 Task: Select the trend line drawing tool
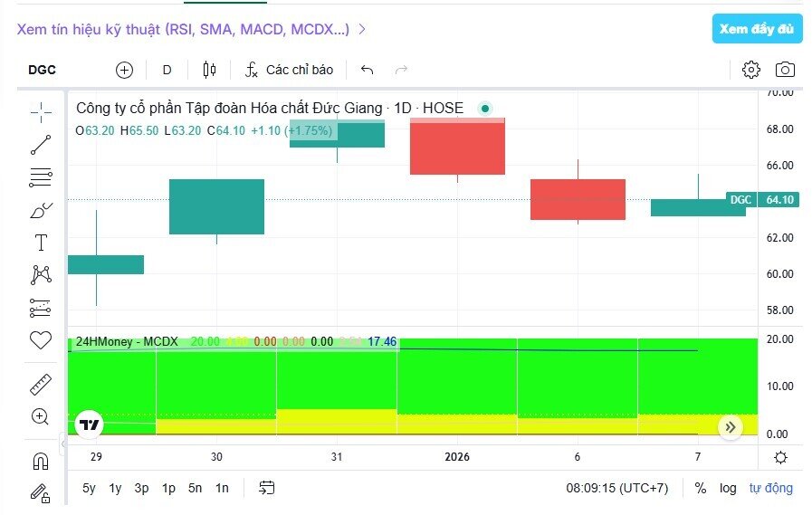pyautogui.click(x=41, y=144)
